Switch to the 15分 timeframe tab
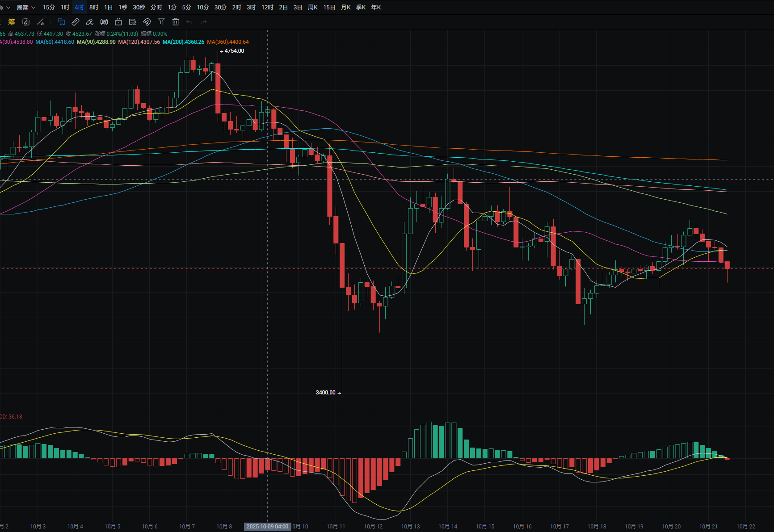 [49, 7]
